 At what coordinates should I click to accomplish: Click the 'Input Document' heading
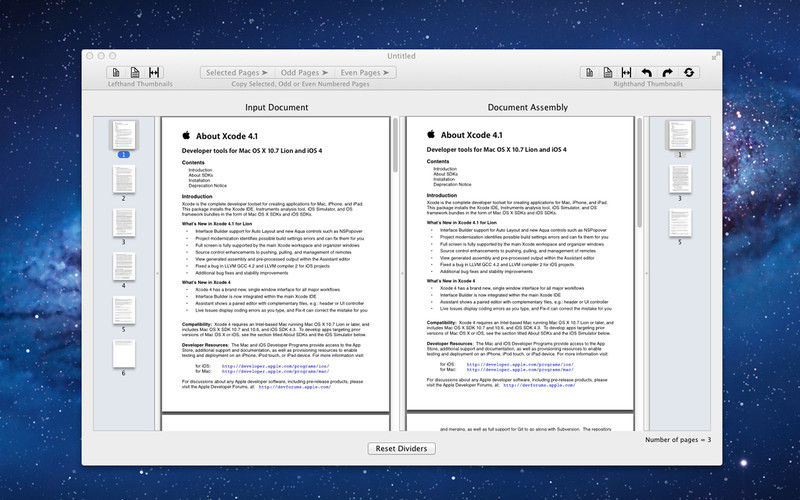[x=277, y=108]
